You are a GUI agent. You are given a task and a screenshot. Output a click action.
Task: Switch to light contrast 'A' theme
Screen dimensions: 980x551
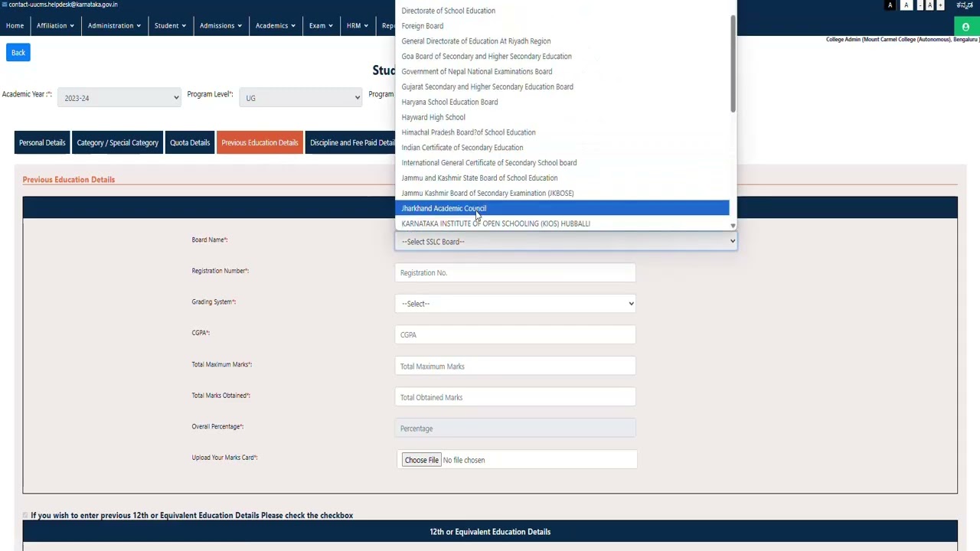point(906,5)
